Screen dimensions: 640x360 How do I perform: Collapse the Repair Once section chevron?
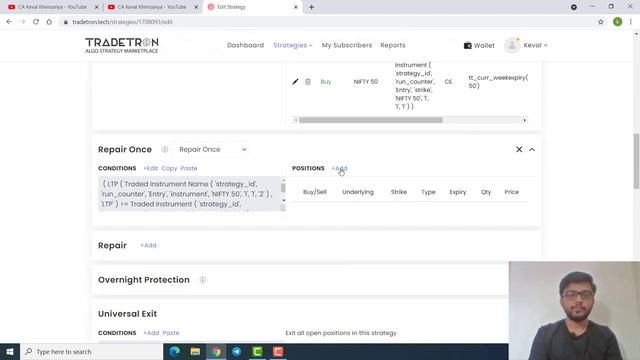[532, 149]
